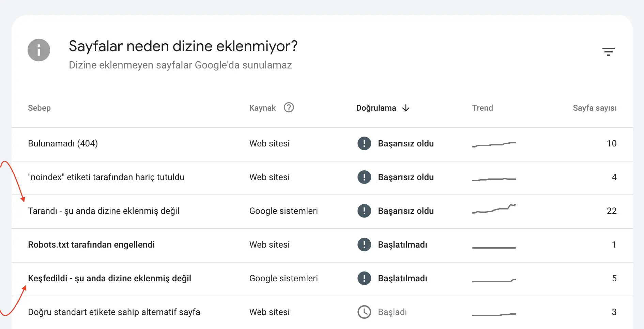
Task: Sort by the Sebep column header
Action: coord(39,108)
